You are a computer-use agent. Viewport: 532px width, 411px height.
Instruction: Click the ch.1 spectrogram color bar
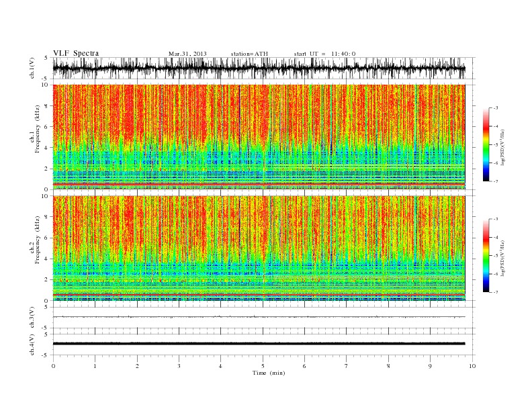pyautogui.click(x=486, y=144)
